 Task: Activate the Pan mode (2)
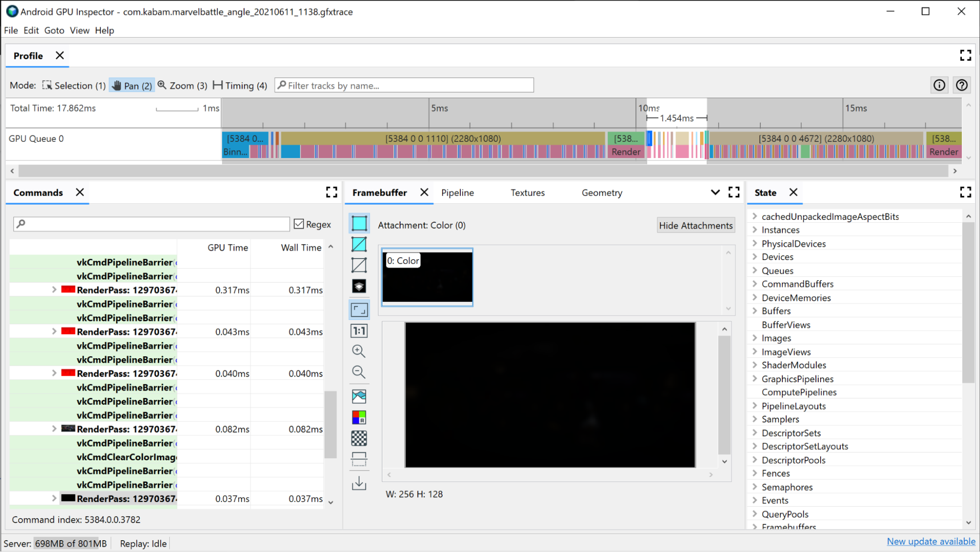(131, 85)
